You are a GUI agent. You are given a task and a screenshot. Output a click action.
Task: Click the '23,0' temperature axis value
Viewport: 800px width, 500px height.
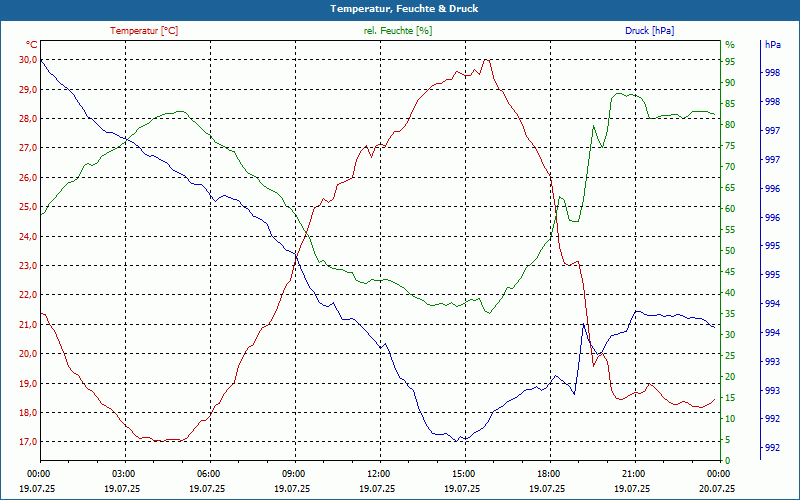coord(28,265)
